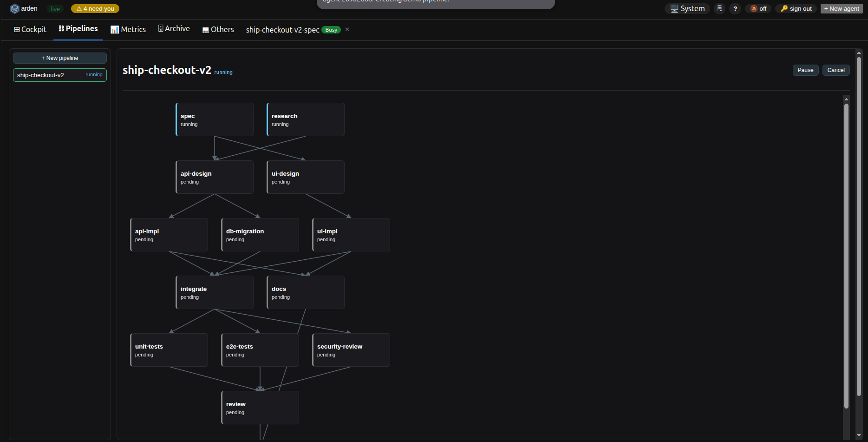
Task: Select the ui-design node
Action: (306, 177)
